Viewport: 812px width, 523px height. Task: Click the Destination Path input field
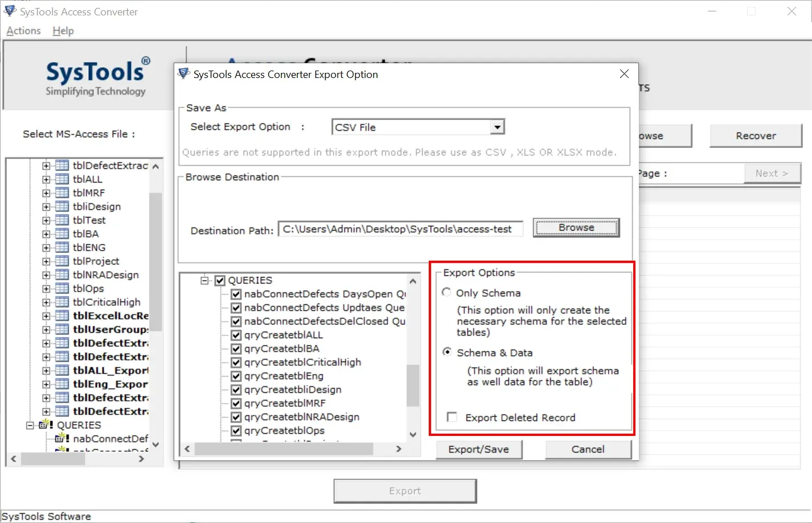(x=400, y=229)
